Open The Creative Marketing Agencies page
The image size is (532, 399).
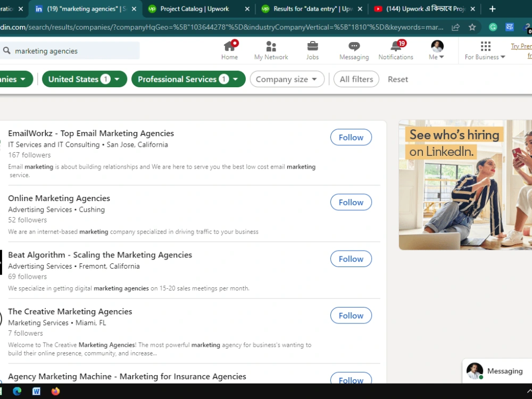[70, 311]
